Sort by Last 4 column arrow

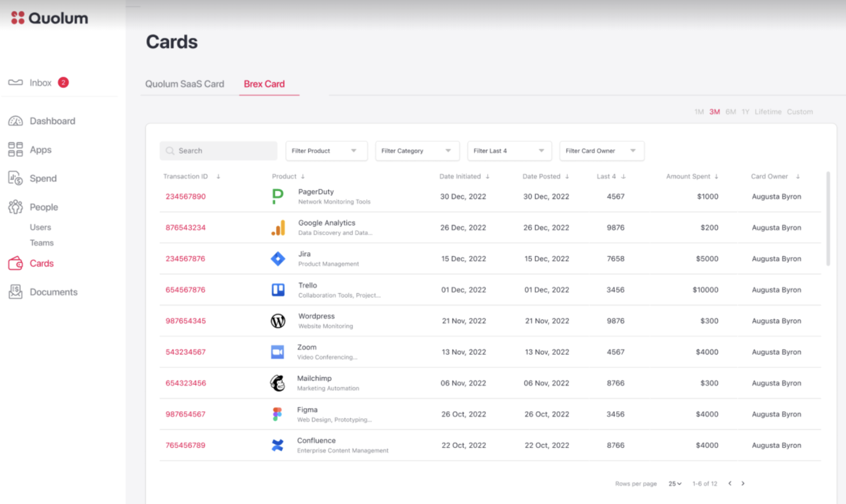(x=623, y=176)
